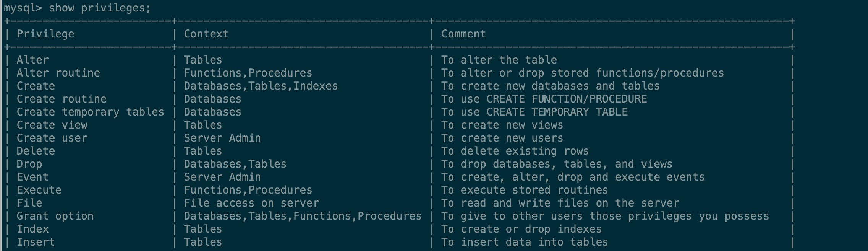
Task: Click 'To use CREATE FUNCTION/PROCEDURE' comment
Action: click(544, 99)
